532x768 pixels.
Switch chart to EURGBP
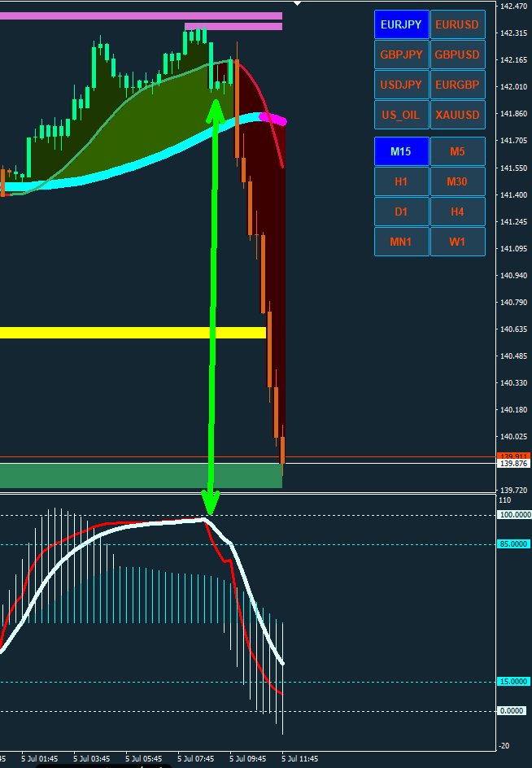(x=457, y=85)
